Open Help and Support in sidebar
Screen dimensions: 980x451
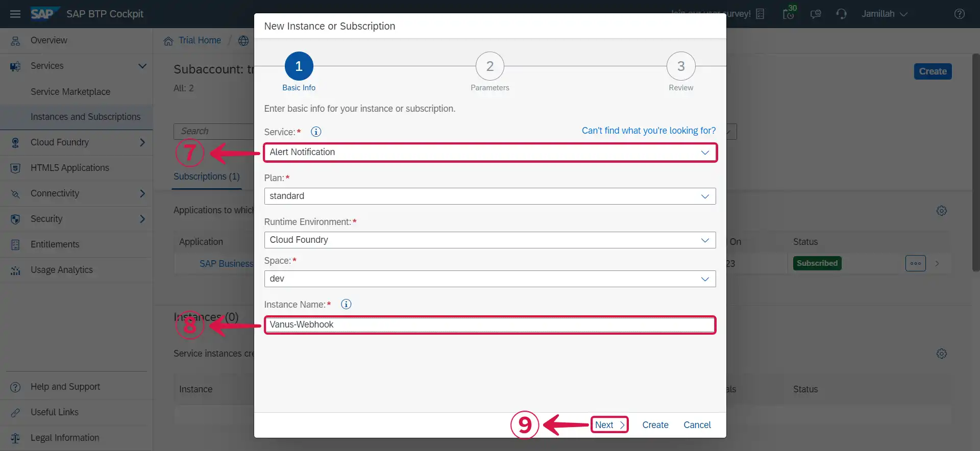click(x=65, y=387)
